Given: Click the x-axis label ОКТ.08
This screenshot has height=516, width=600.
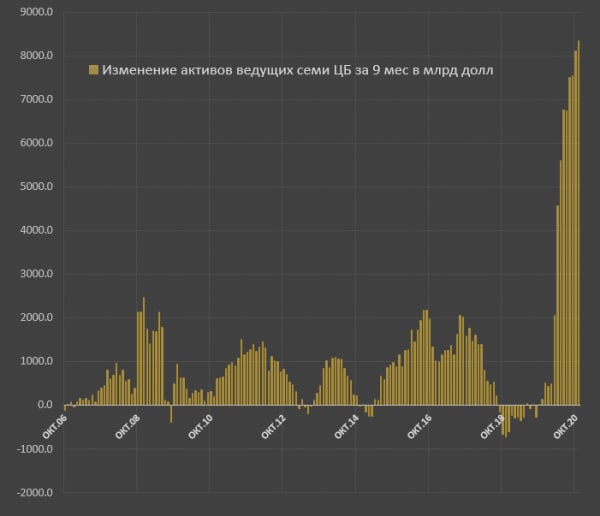Looking at the screenshot, I should 127,427.
